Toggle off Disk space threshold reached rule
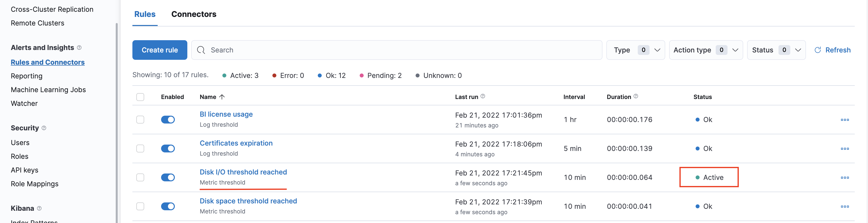Screen dimensions: 868x223 (x=168, y=207)
